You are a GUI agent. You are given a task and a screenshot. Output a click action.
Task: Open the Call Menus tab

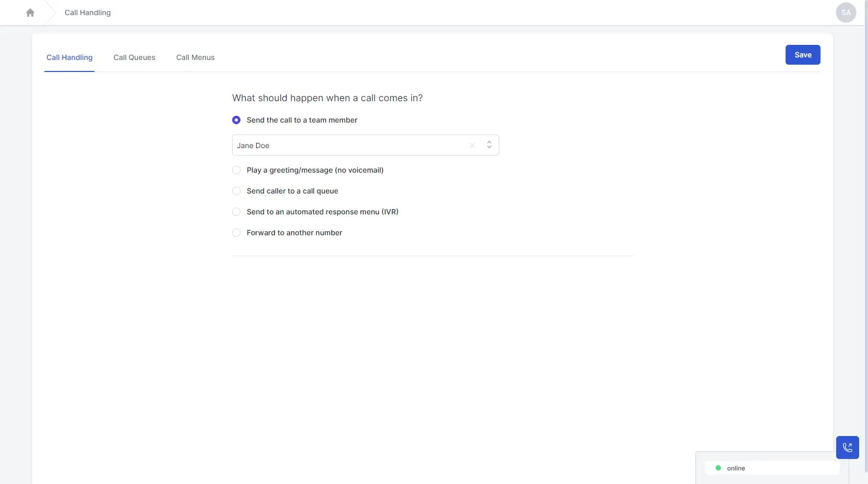point(195,57)
